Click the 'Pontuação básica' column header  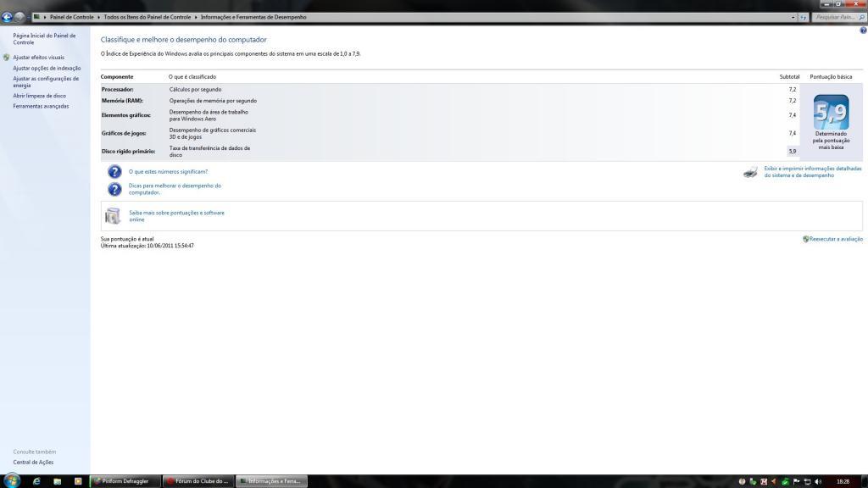coord(831,77)
